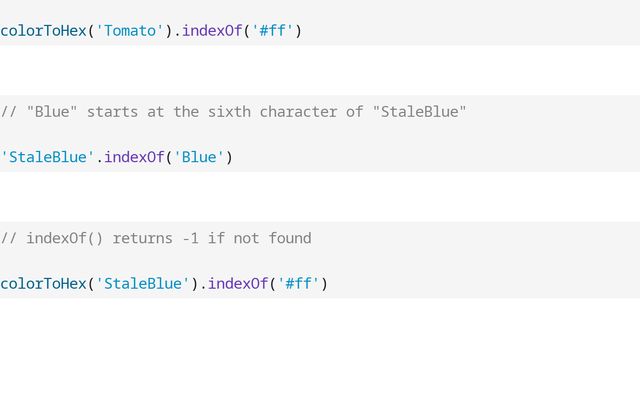Click the double-quoted "Blue" starting the comment
Viewport: 640px width, 400px height.
(52, 111)
